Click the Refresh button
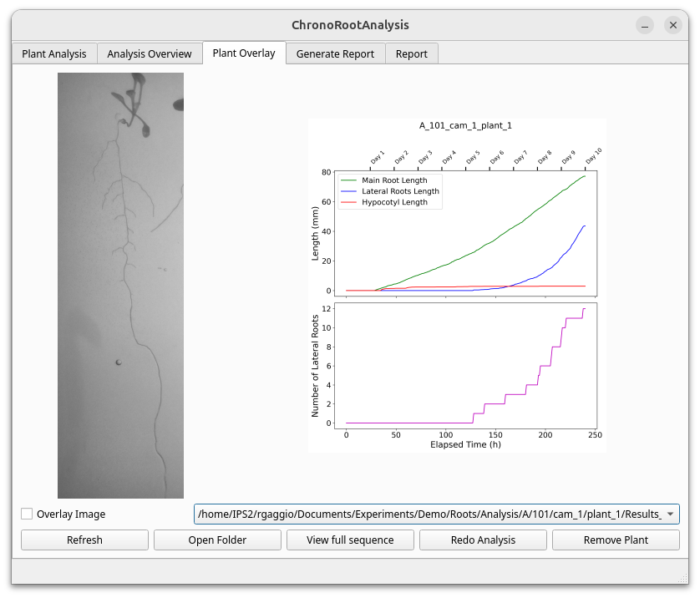The width and height of the screenshot is (700, 598). point(84,540)
